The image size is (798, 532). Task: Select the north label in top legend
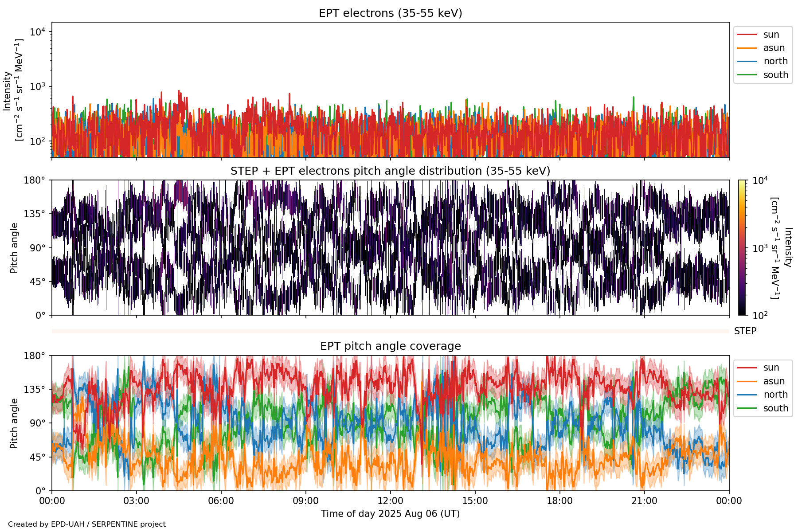[x=775, y=61]
